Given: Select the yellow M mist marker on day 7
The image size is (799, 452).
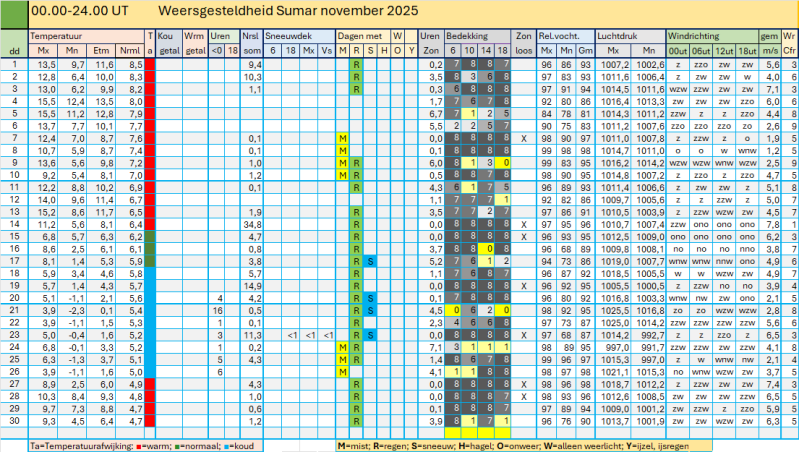Looking at the screenshot, I should click(x=342, y=139).
